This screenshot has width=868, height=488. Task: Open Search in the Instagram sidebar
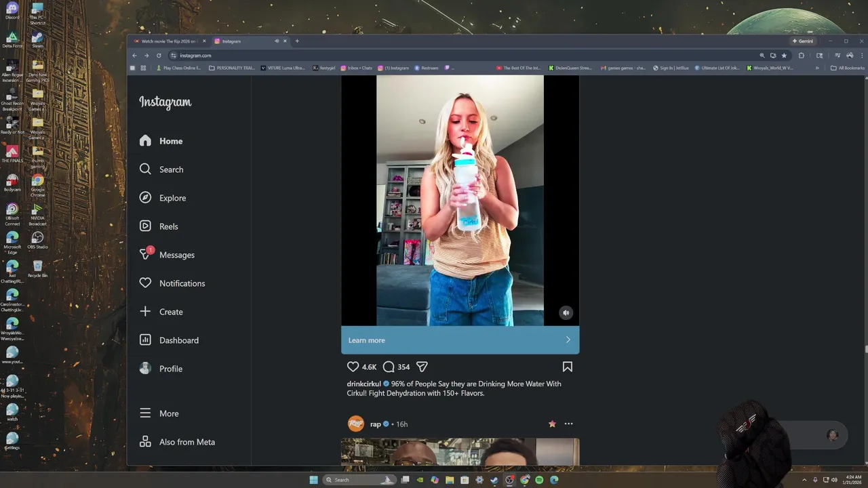[x=161, y=169]
